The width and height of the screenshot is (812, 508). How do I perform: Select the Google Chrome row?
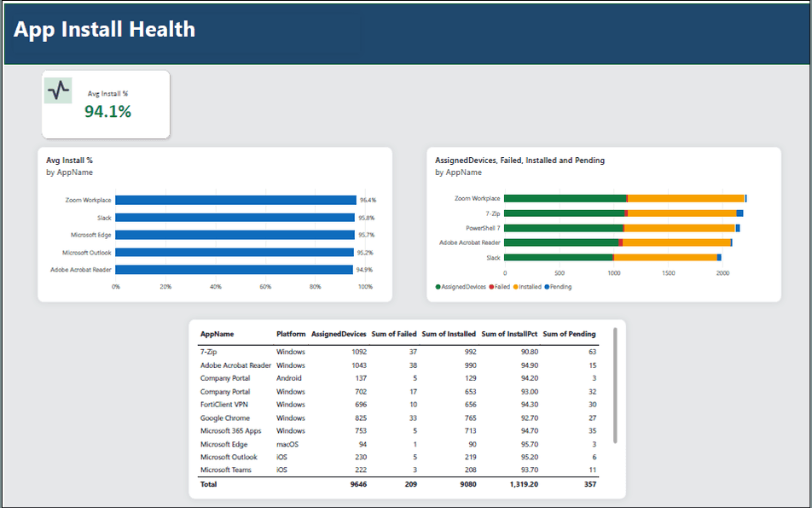(x=398, y=417)
